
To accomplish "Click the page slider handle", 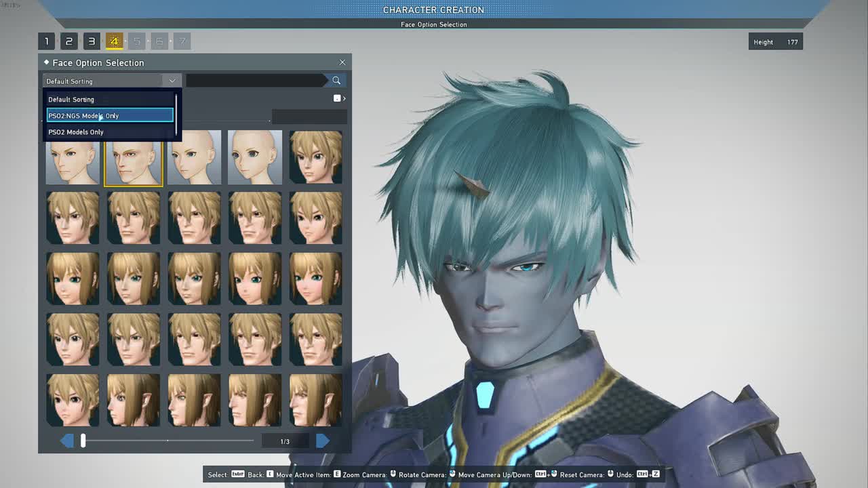I will point(83,441).
